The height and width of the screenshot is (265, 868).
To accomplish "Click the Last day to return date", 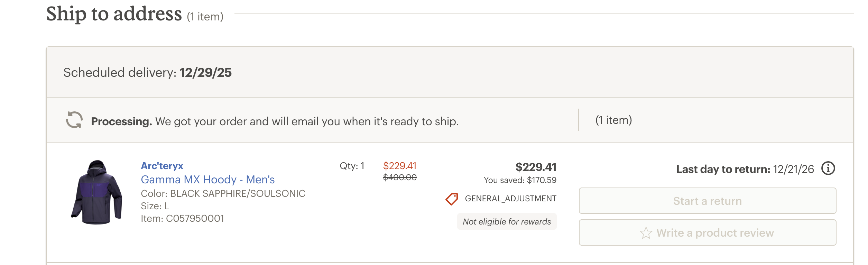I will (x=793, y=169).
